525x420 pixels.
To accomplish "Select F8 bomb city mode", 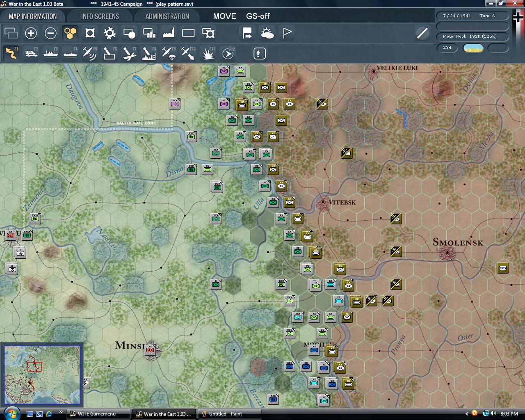I will click(x=149, y=53).
